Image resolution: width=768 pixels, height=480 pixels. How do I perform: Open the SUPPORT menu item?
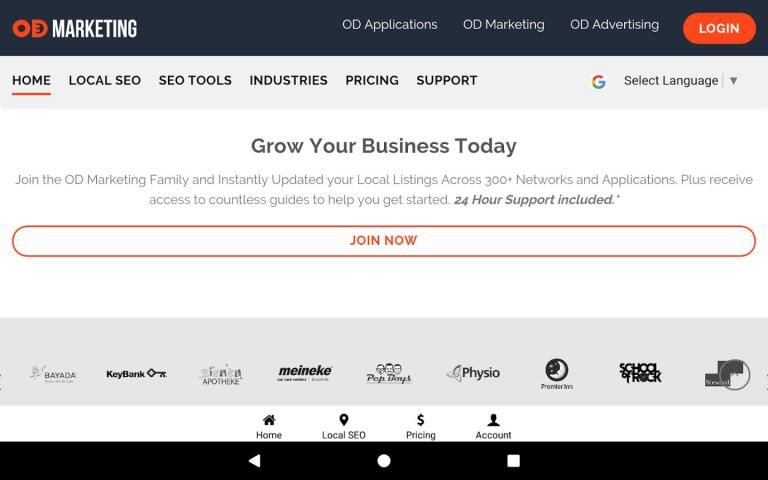447,80
